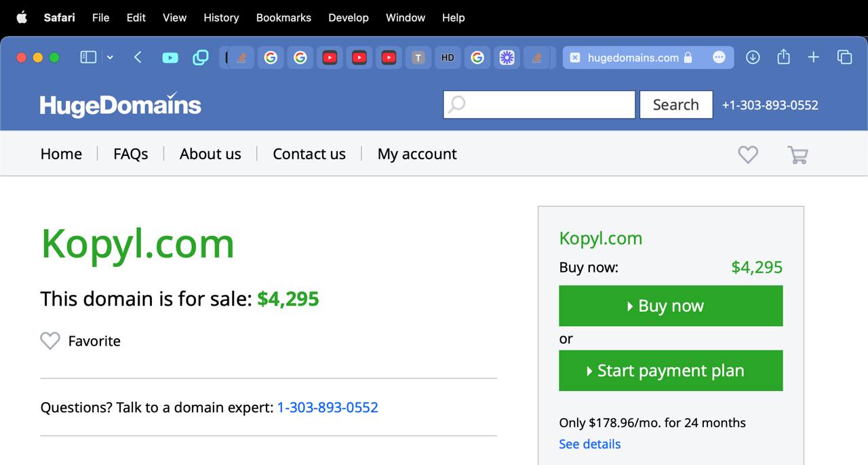Click the 'Only $178.96/mo. for 24 months' text
Image resolution: width=868 pixels, height=465 pixels.
tap(652, 423)
